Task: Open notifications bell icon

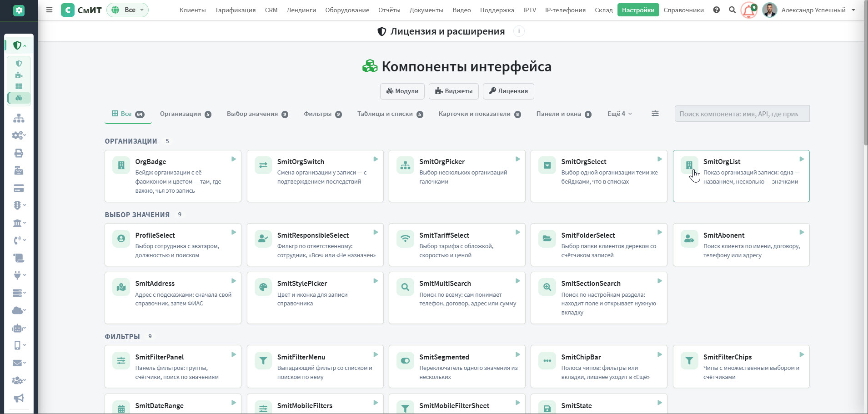Action: coord(748,10)
